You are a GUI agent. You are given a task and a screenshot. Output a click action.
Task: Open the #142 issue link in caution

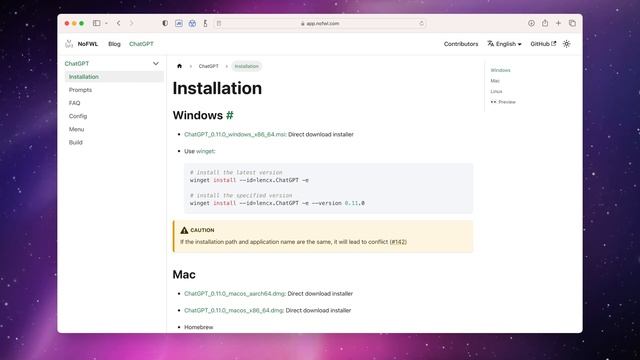tap(398, 242)
